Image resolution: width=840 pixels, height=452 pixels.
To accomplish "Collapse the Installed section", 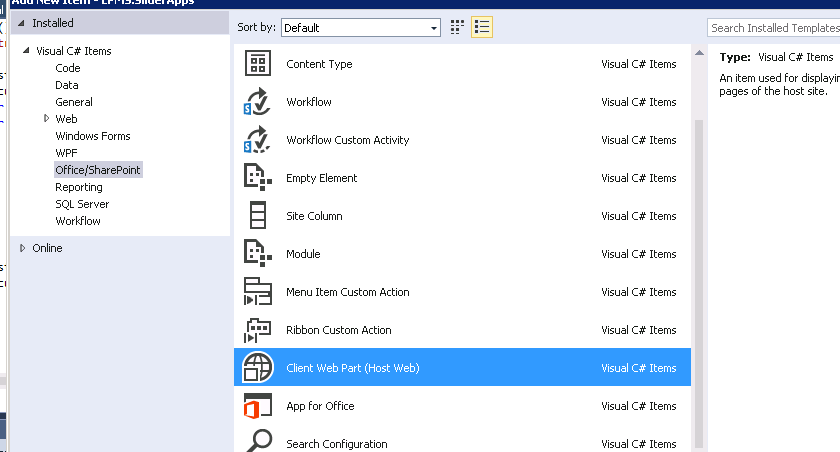I will (x=21, y=23).
